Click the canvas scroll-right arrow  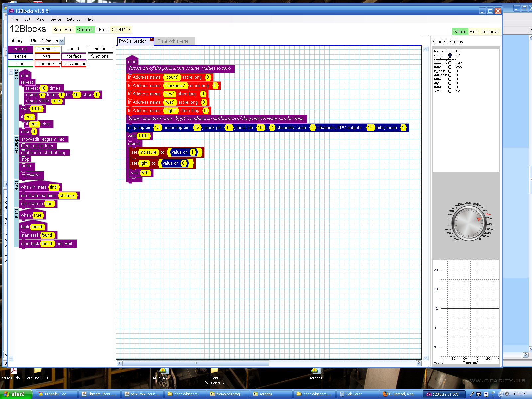pyautogui.click(x=419, y=363)
